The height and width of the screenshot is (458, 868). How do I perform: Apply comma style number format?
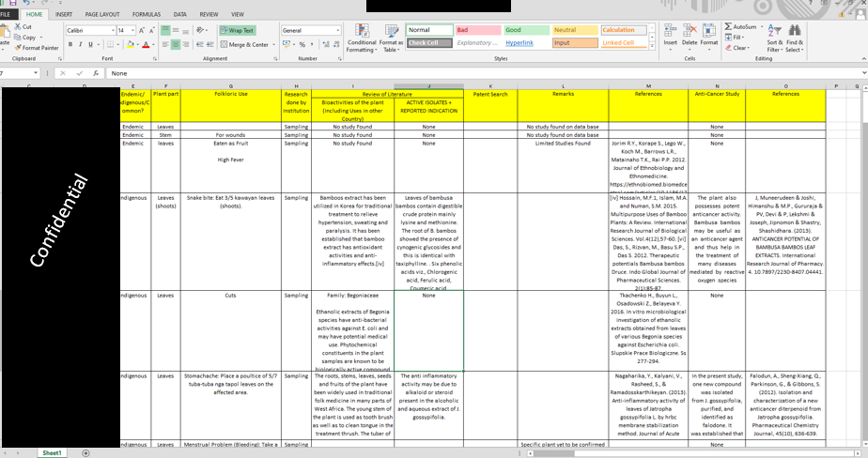coord(312,44)
